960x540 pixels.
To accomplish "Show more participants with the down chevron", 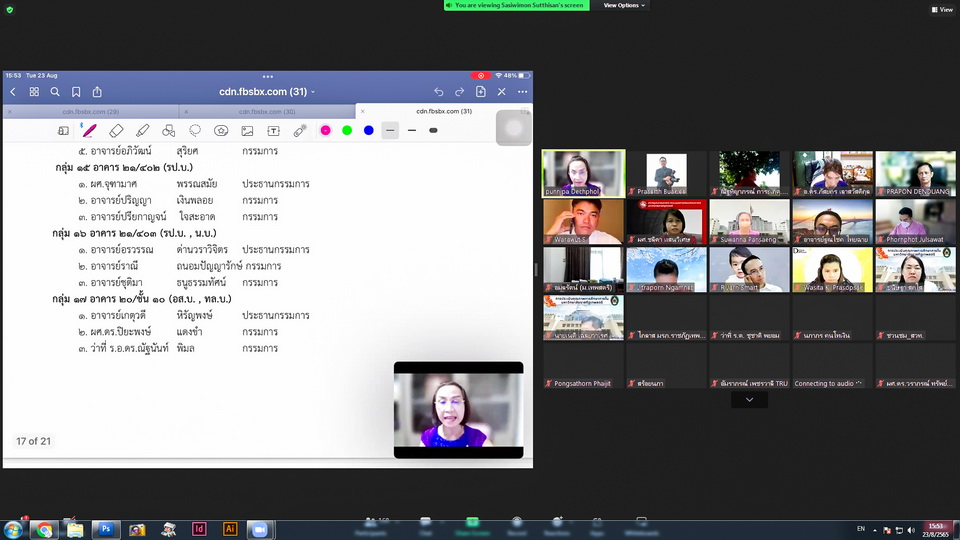I will point(749,400).
